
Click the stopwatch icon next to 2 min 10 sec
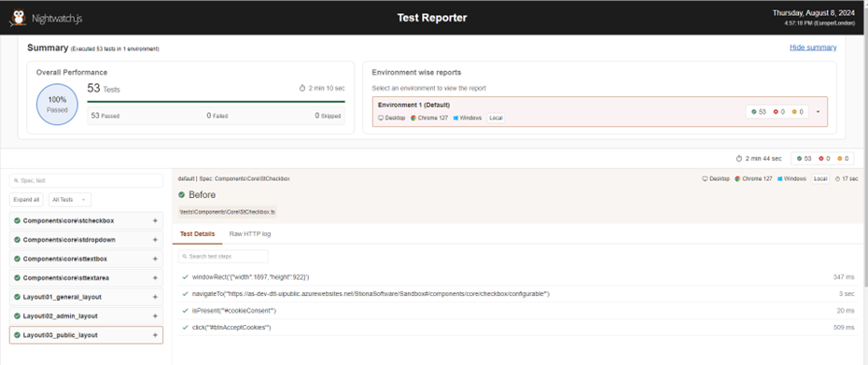pos(302,88)
